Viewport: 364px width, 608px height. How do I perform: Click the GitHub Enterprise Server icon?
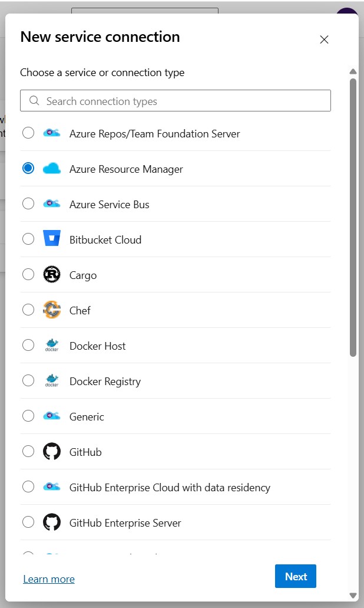tap(52, 522)
